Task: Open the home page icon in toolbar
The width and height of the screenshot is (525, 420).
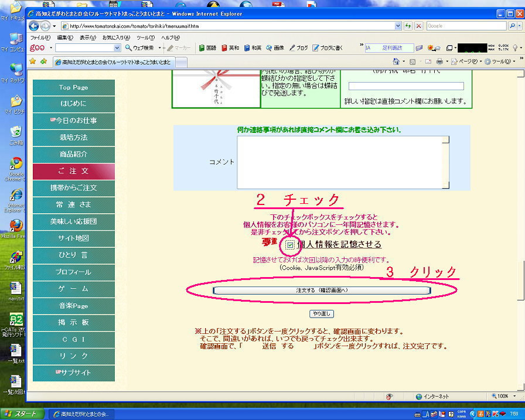Action: tap(397, 62)
